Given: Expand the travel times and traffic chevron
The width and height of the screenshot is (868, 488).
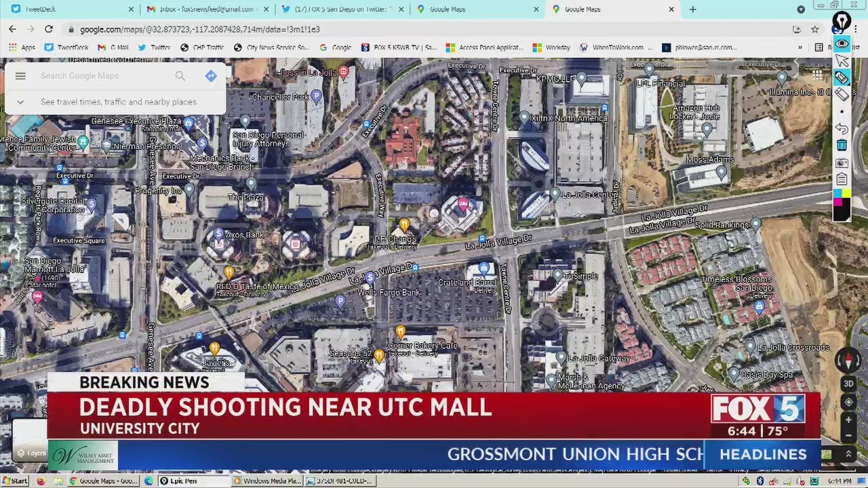Looking at the screenshot, I should click(x=20, y=102).
